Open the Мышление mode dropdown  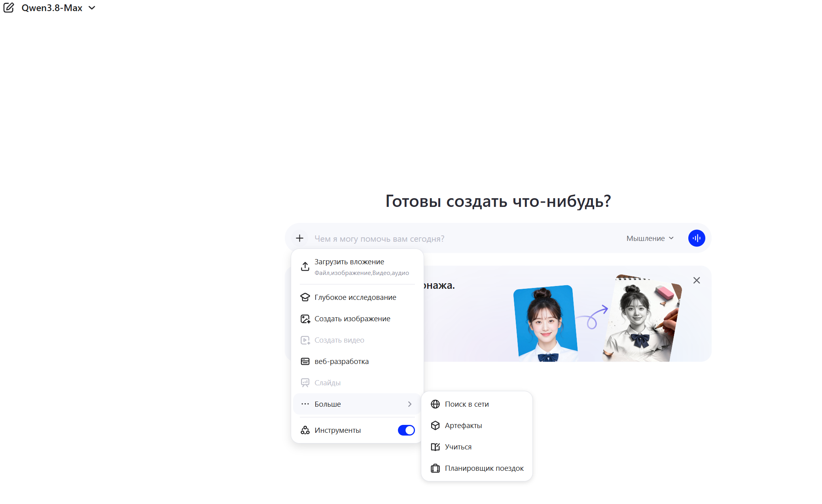click(x=650, y=238)
